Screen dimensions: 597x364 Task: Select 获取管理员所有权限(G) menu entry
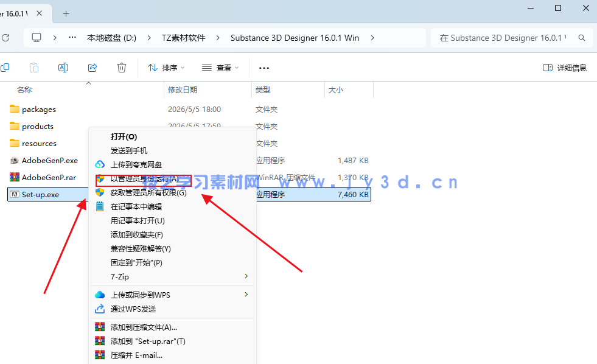(172, 193)
